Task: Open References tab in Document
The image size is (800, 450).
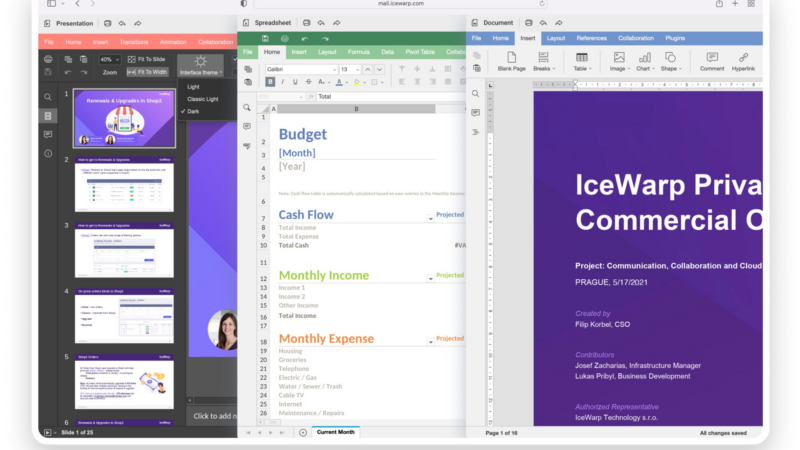Action: 591,38
